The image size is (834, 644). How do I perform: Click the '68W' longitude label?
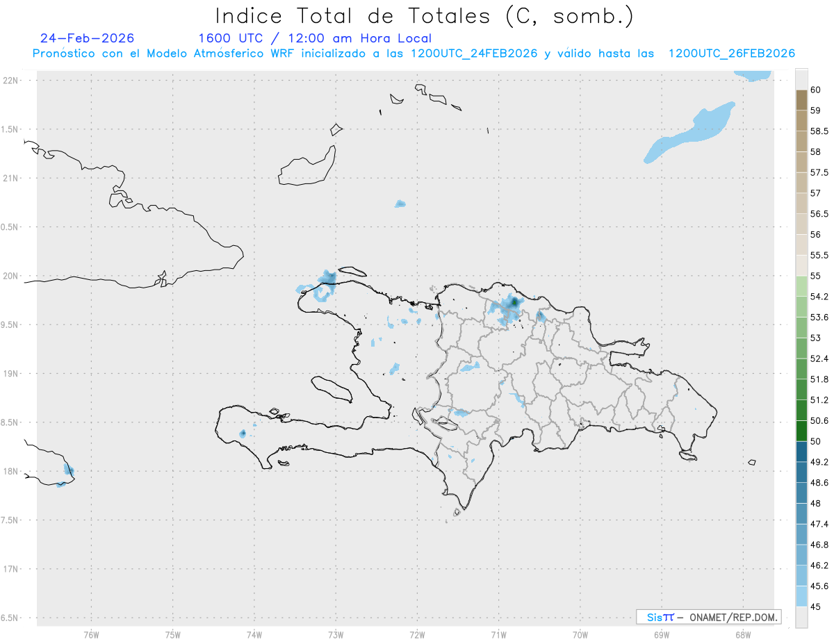pyautogui.click(x=743, y=635)
